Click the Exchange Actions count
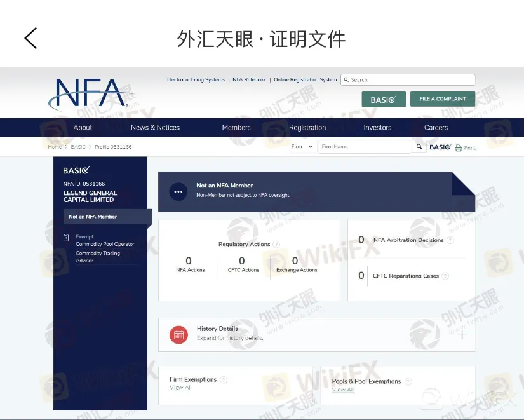This screenshot has width=524, height=420. (x=295, y=261)
